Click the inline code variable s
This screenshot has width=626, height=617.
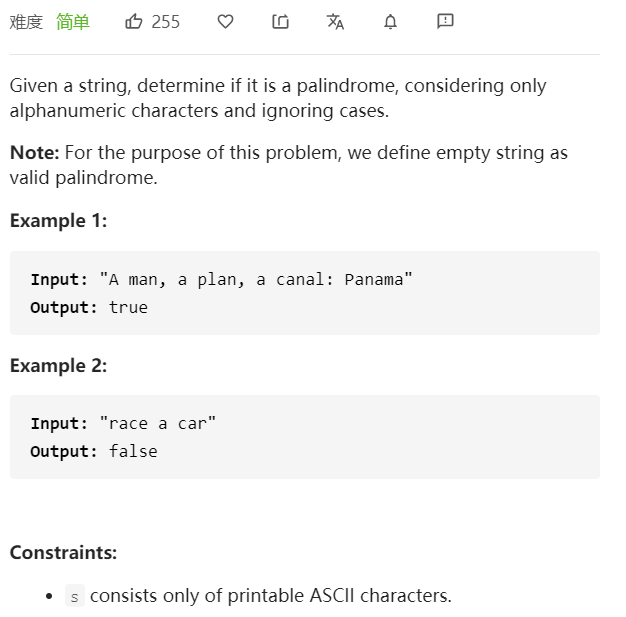pos(74,596)
